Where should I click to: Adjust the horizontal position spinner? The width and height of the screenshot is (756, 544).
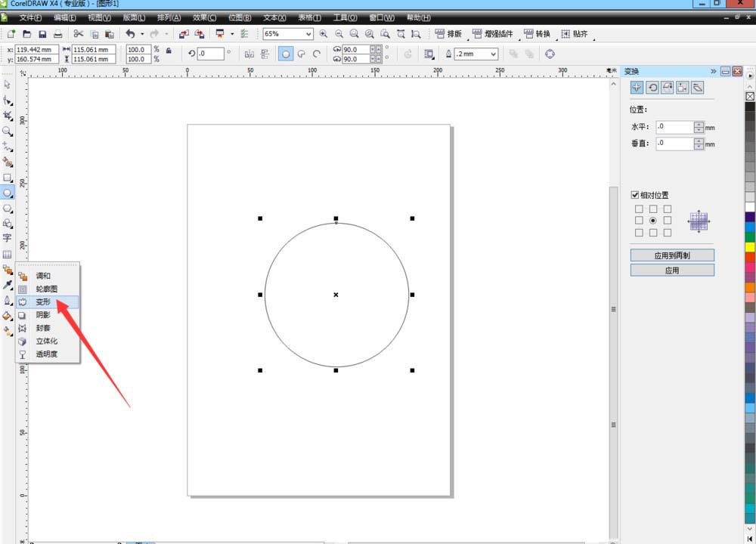click(x=699, y=127)
